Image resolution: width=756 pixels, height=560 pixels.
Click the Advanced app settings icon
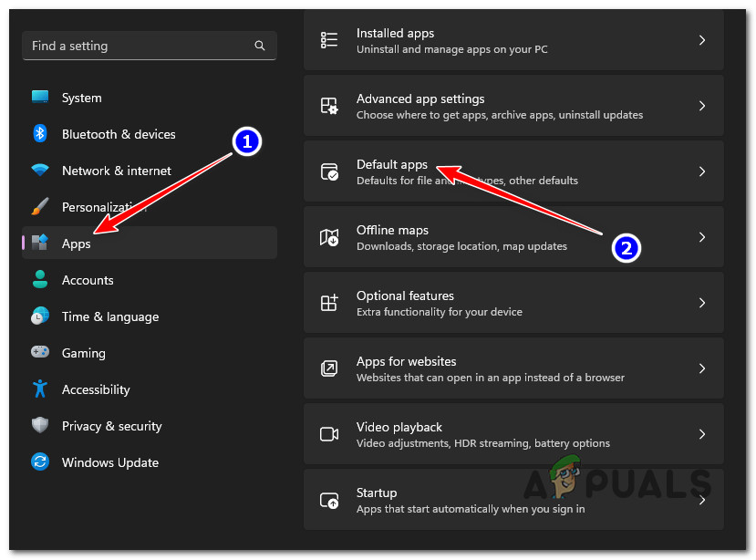329,106
